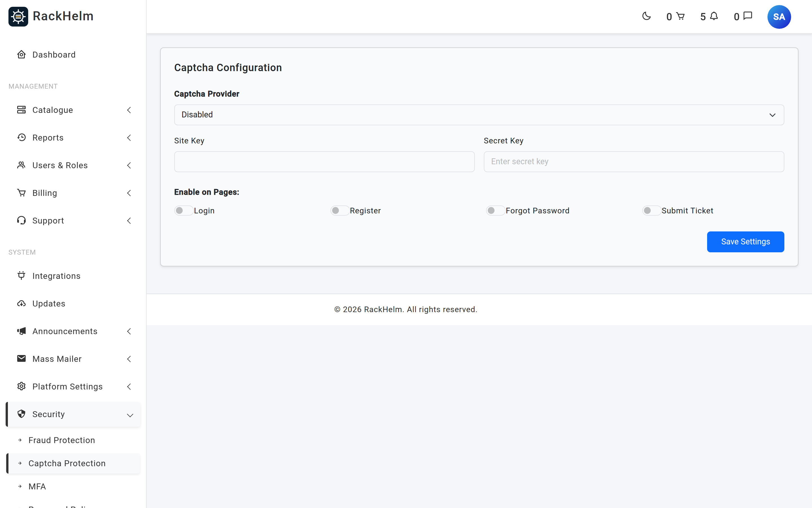Open Fraud Protection submenu item
812x508 pixels.
74,440
